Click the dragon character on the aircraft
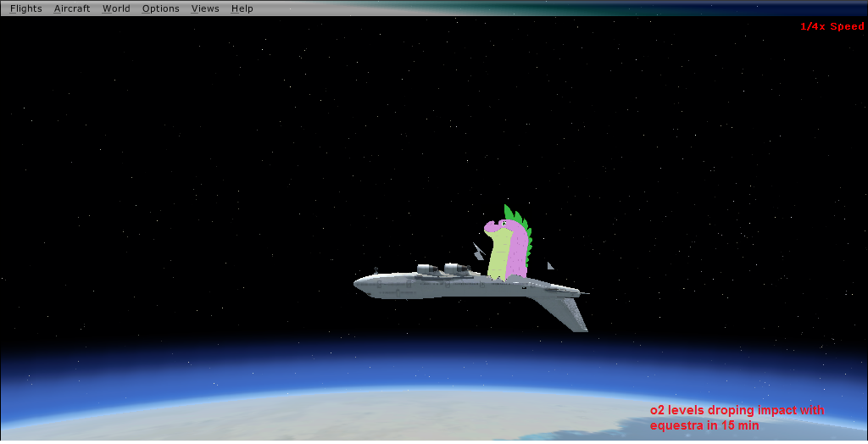 coord(509,242)
